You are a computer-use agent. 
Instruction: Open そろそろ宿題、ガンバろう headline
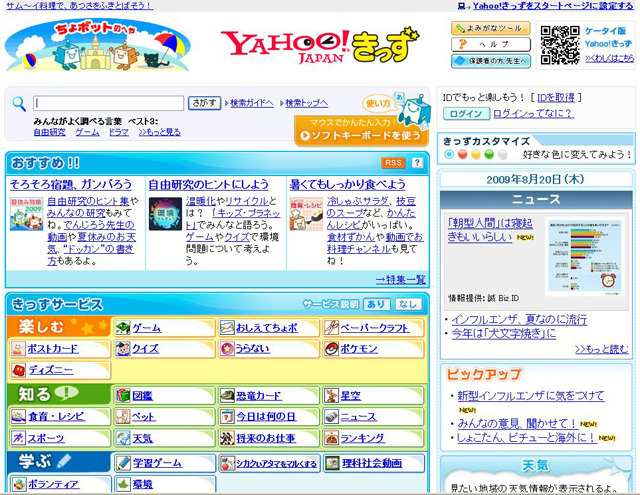point(71,184)
